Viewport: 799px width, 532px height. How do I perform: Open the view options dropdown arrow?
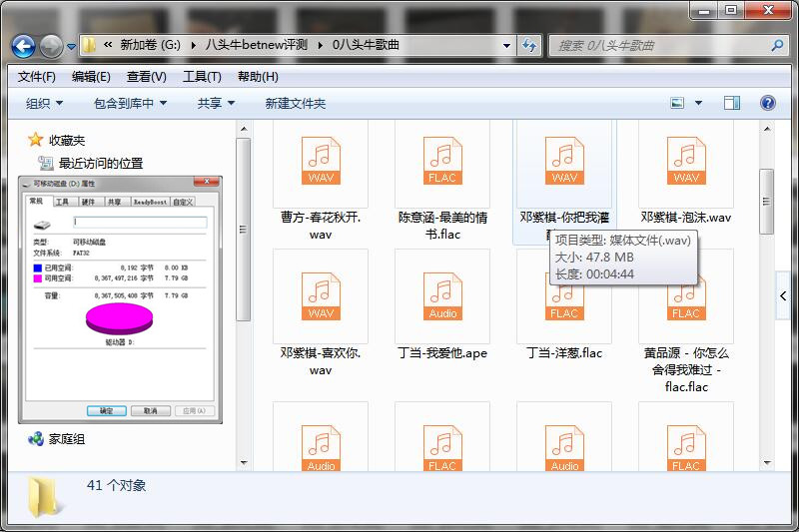pyautogui.click(x=698, y=104)
